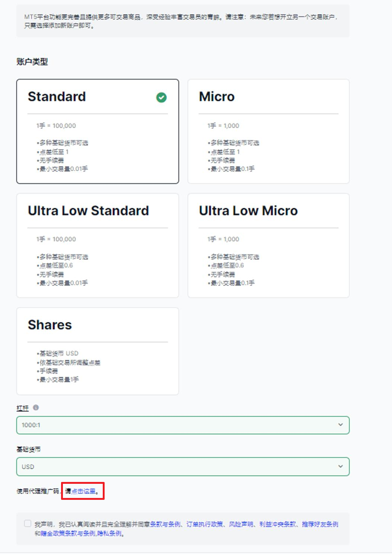Viewport: 392px width, 555px height.
Task: Deselect the Standard account card
Action: click(97, 131)
